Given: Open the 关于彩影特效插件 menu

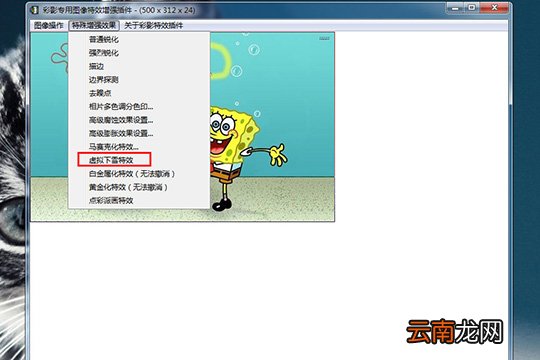Looking at the screenshot, I should (154, 25).
